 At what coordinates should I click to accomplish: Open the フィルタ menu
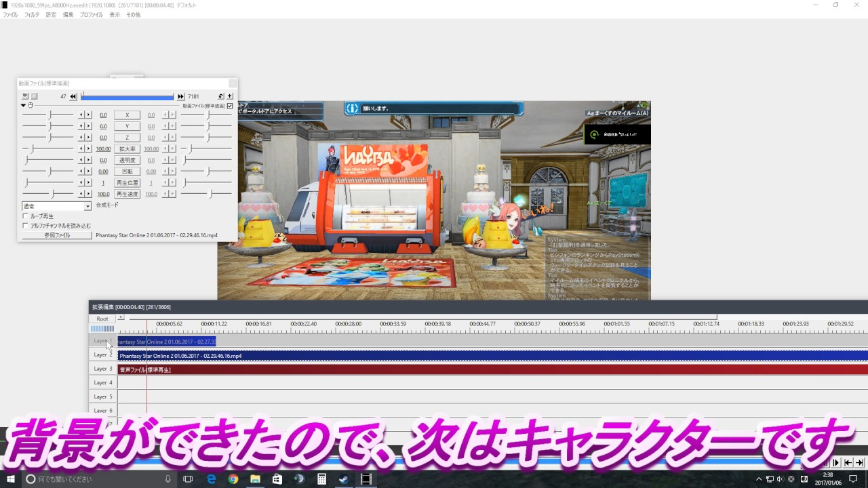(x=32, y=14)
